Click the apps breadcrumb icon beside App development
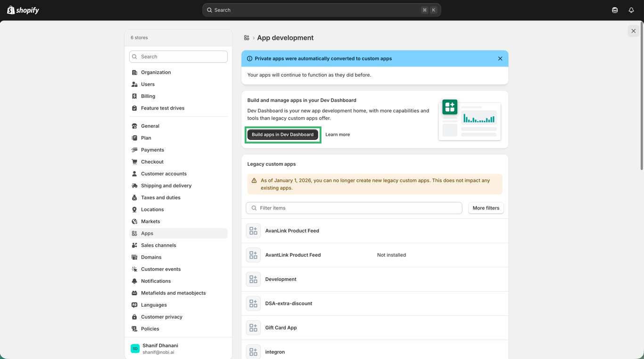644x359 pixels. pyautogui.click(x=247, y=38)
